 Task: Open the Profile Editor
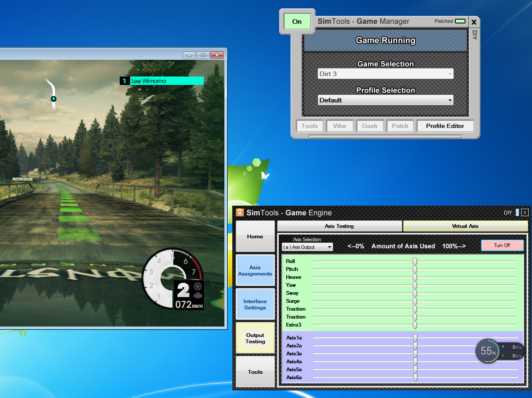point(445,126)
